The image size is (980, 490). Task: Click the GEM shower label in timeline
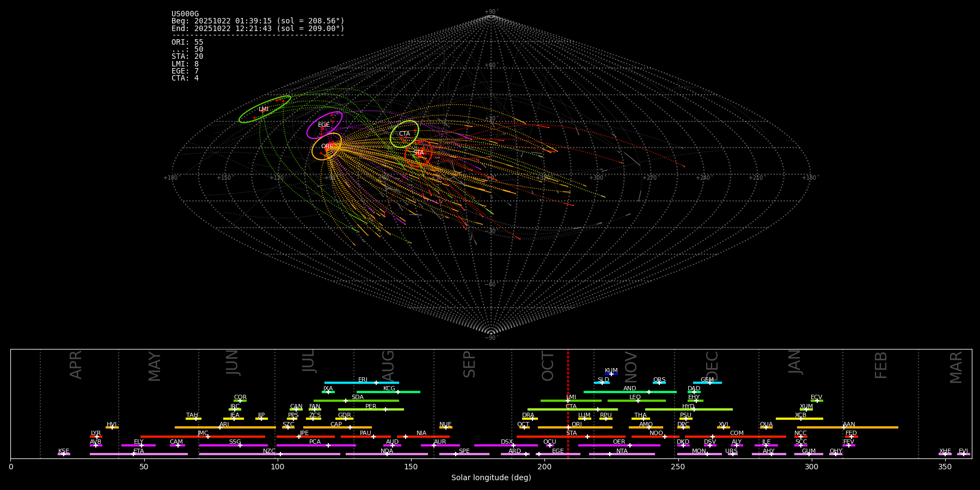707,380
